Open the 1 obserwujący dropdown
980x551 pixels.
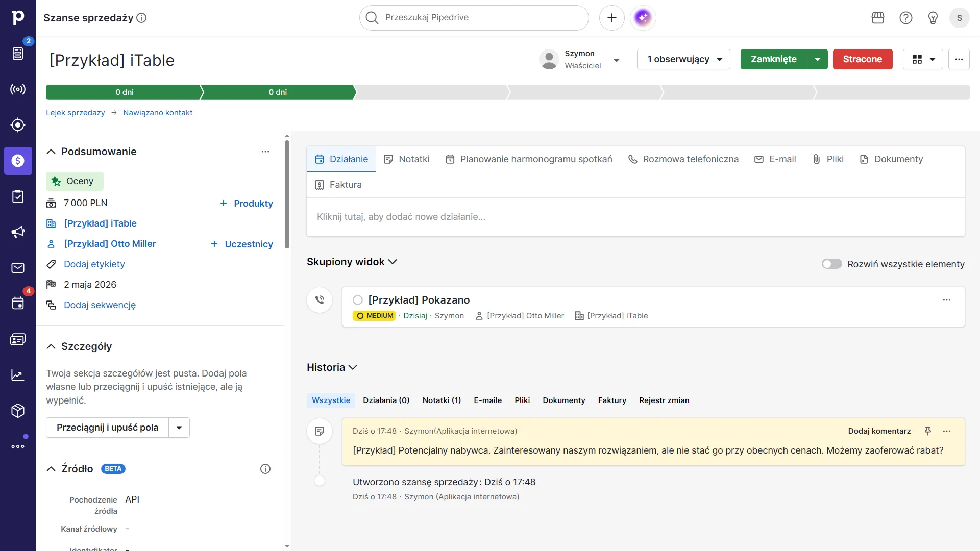pos(683,59)
